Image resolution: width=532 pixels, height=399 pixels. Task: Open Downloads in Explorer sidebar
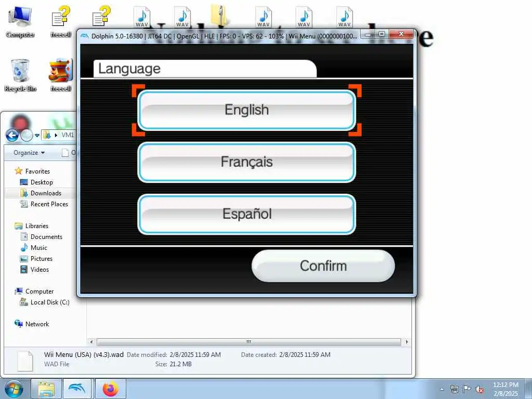[x=41, y=193]
